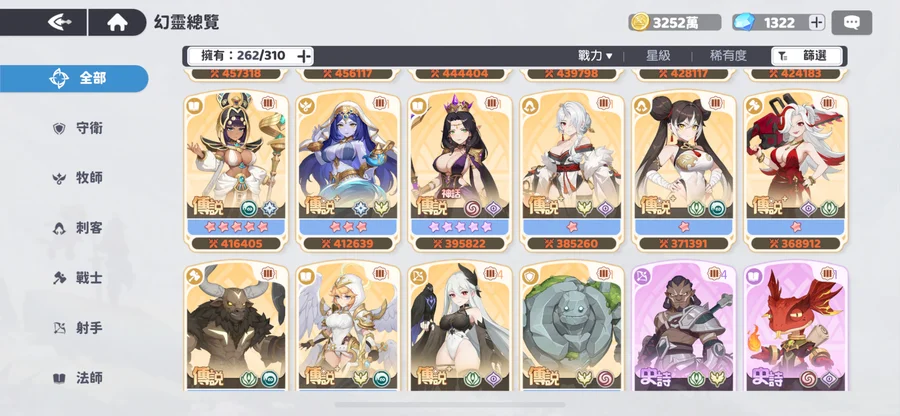The width and height of the screenshot is (900, 416).
Task: Tap the back arrow icon
Action: click(x=59, y=22)
